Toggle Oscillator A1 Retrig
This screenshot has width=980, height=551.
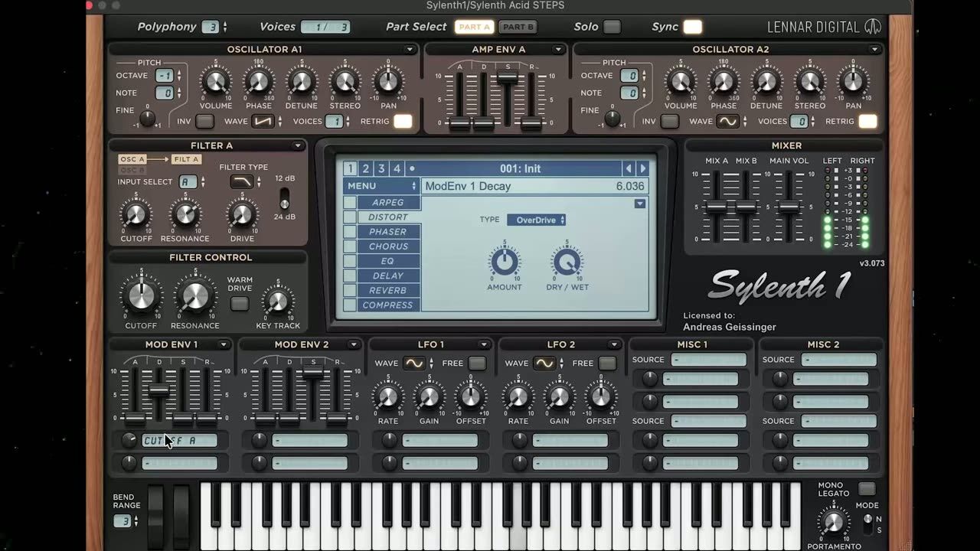403,121
